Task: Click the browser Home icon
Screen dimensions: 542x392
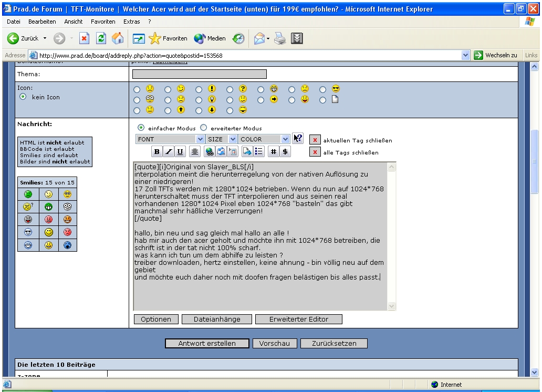Action: (119, 38)
